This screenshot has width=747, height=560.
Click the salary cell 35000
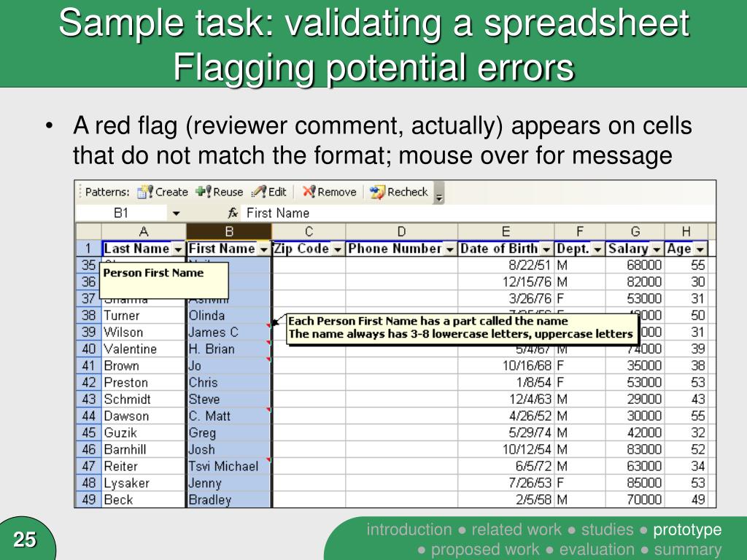click(x=635, y=366)
